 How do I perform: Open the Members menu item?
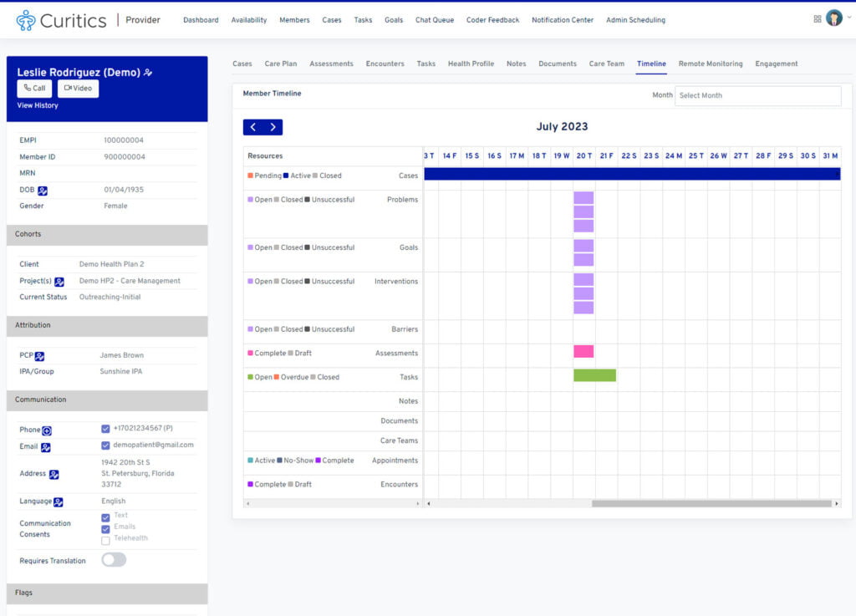tap(294, 20)
